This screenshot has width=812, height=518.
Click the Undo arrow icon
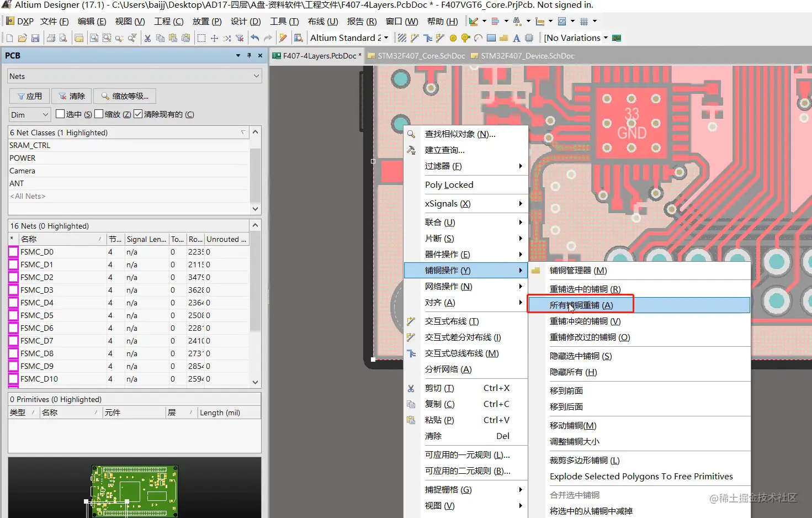coord(254,38)
